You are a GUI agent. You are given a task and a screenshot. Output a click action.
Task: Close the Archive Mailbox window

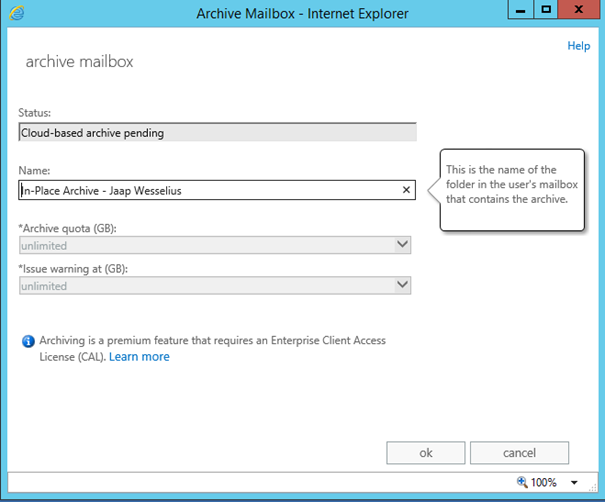pos(581,9)
